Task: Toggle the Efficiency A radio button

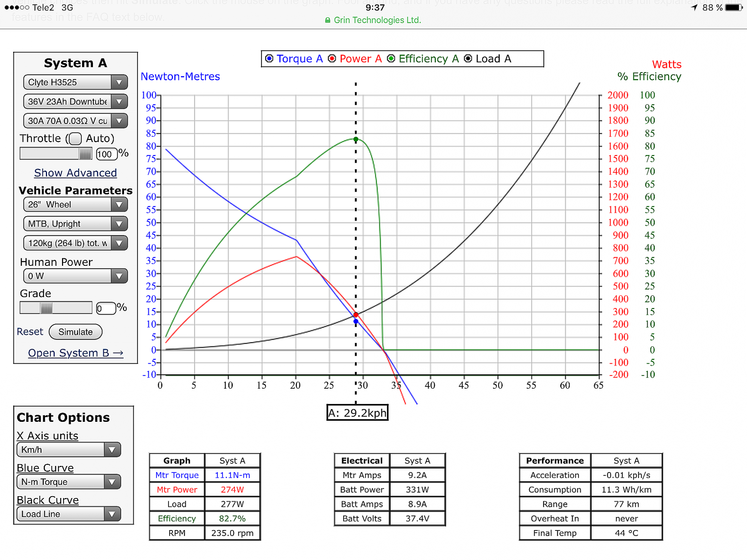Action: pos(391,59)
